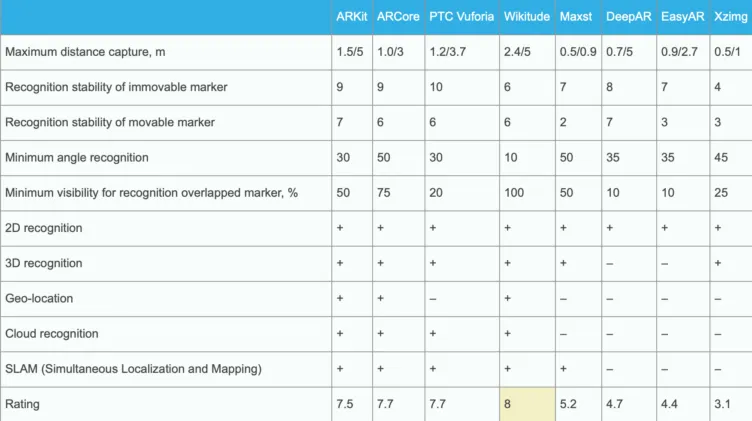Image resolution: width=752 pixels, height=421 pixels.
Task: Select the PTC Vuforia header cell
Action: 461,17
